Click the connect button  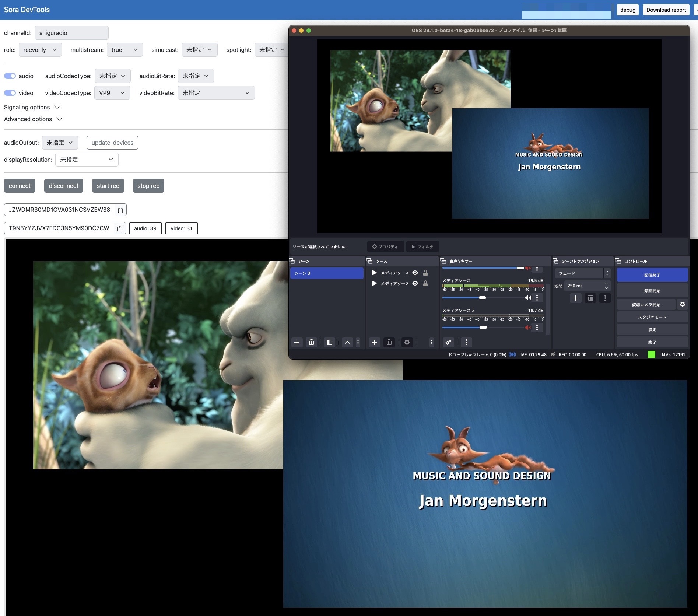coord(20,186)
